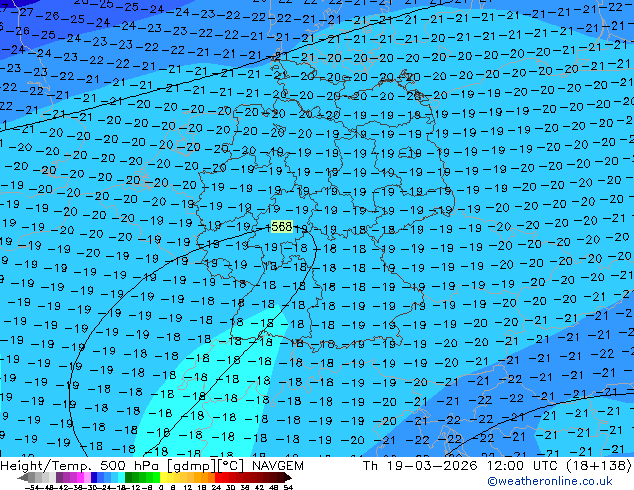634x490 pixels.
Task: Open the weatheronline.co.uk copyright link
Action: (549, 481)
